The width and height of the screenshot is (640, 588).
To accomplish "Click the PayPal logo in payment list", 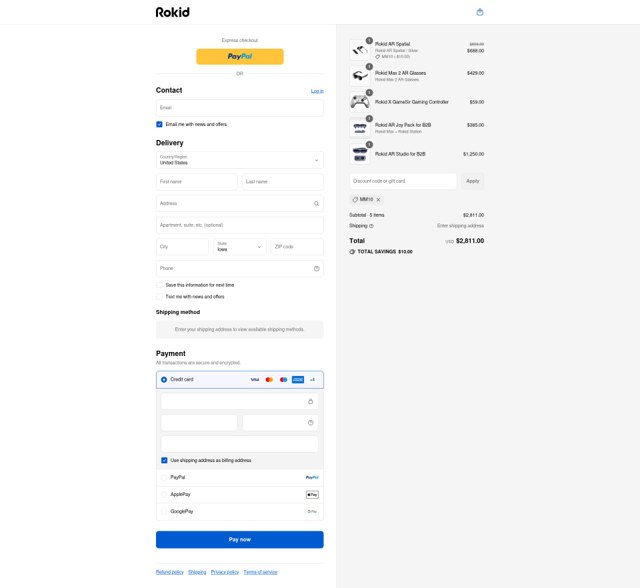I will [312, 477].
